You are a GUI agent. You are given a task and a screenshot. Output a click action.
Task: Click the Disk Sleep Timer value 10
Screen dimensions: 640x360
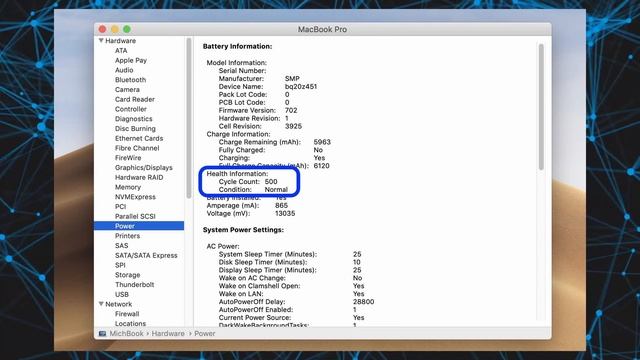357,262
